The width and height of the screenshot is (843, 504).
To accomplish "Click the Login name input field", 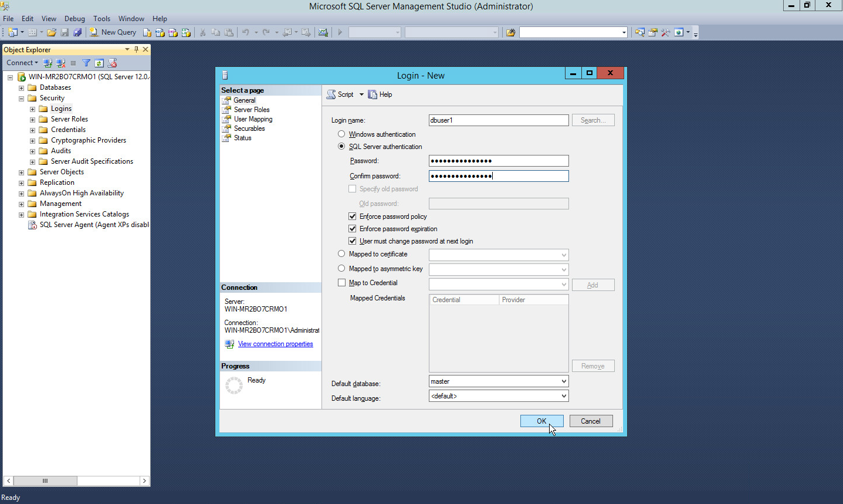I will click(x=498, y=120).
